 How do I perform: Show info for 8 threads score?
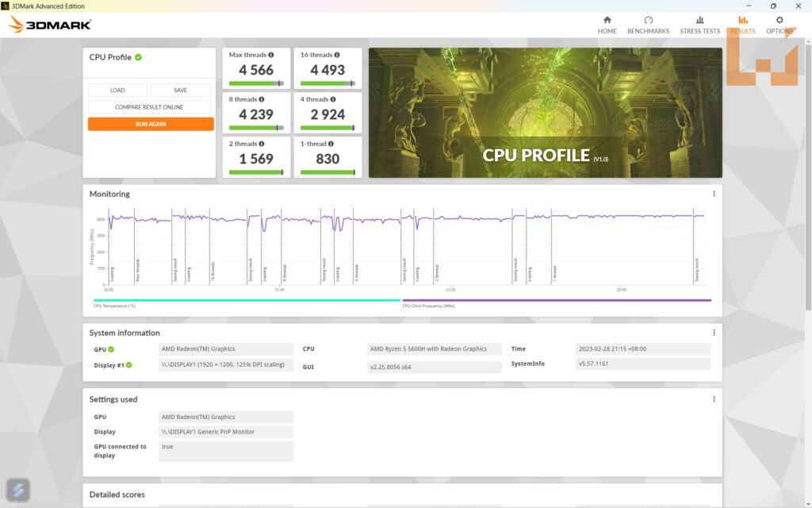pyautogui.click(x=262, y=100)
